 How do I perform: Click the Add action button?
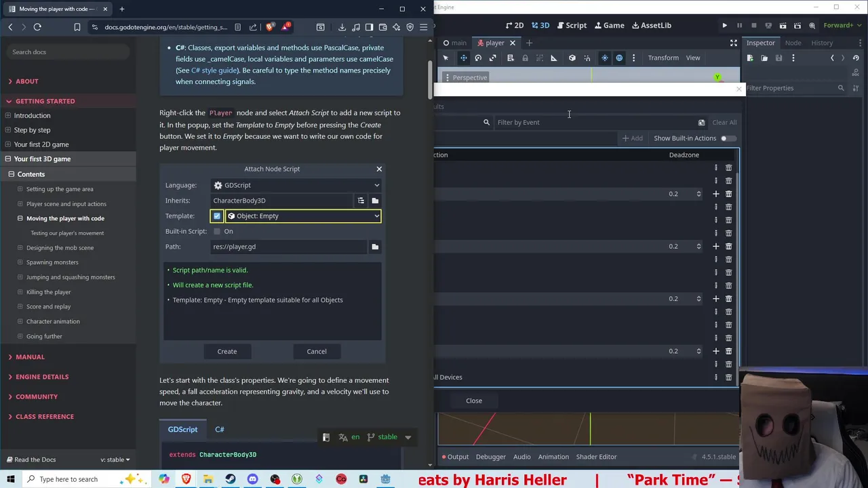[632, 138]
